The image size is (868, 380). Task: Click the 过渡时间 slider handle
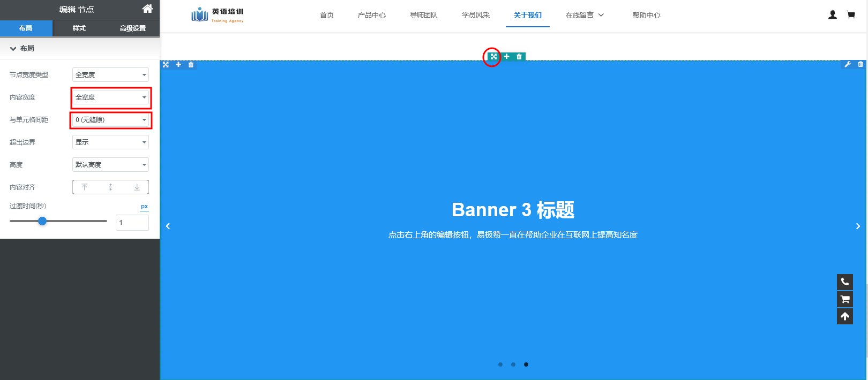point(42,221)
